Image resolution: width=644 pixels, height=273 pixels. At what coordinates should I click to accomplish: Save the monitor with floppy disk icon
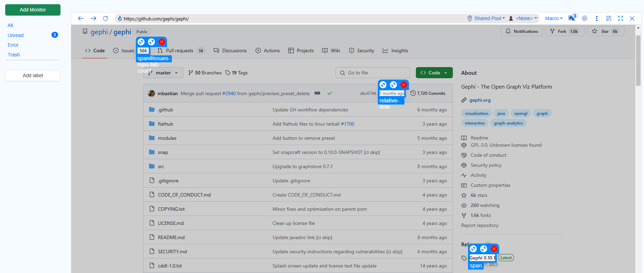(x=608, y=18)
